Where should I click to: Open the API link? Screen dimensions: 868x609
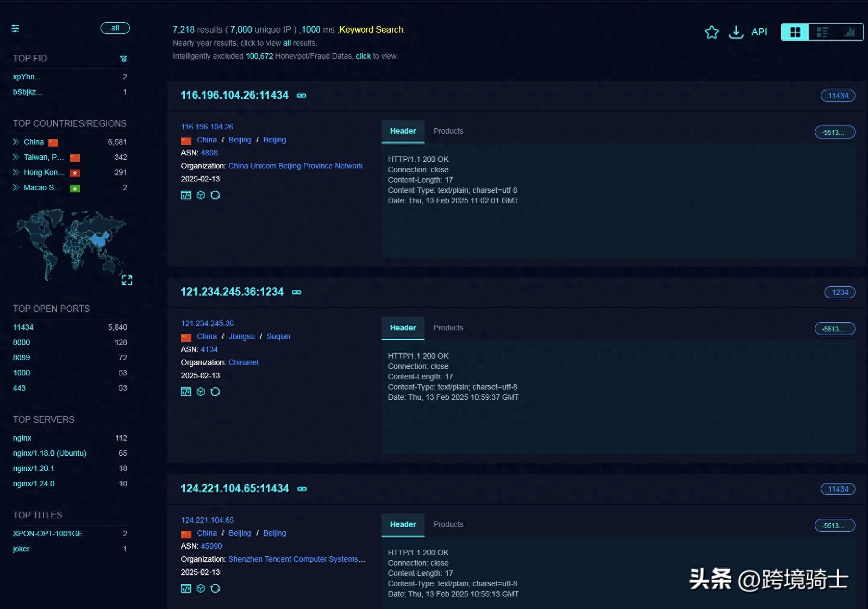[759, 32]
